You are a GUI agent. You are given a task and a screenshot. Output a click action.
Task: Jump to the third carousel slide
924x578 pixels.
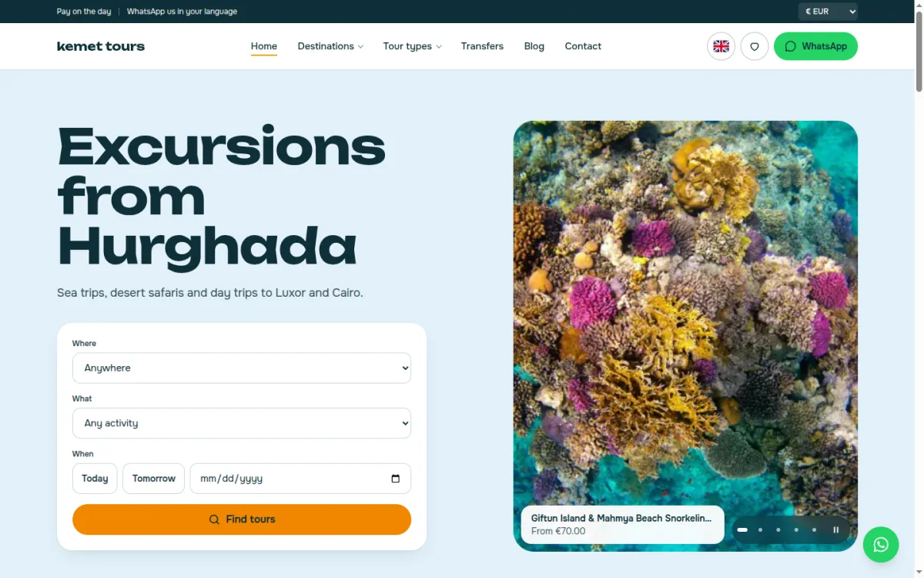pos(778,530)
